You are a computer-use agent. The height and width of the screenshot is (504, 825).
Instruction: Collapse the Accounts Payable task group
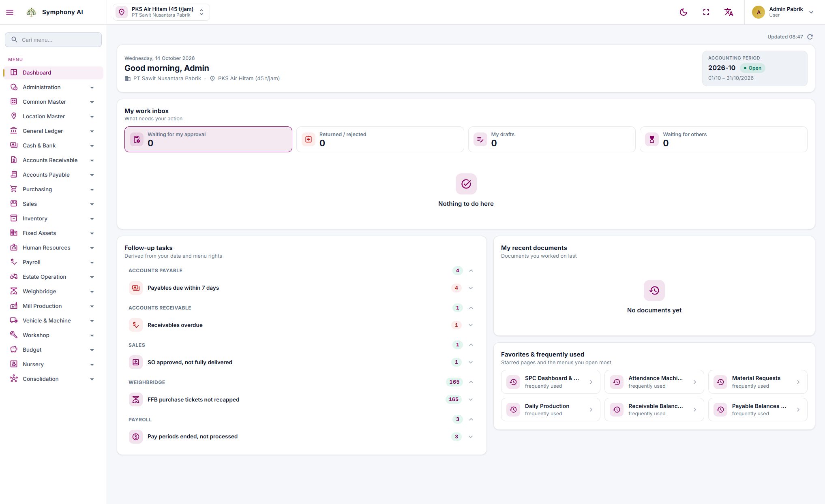[x=471, y=271]
